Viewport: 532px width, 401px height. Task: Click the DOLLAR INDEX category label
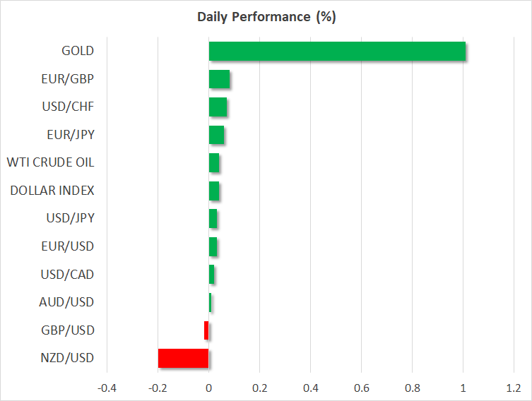[x=52, y=191]
